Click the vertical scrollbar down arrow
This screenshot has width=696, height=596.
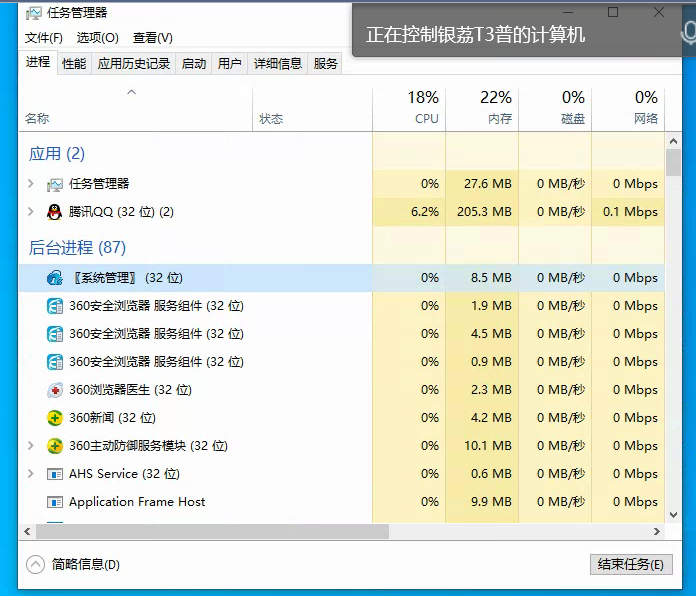(673, 515)
